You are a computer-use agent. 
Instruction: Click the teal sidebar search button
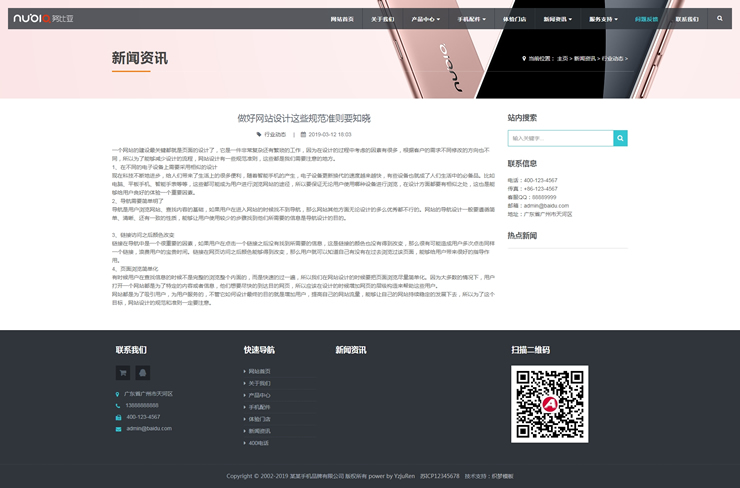(x=620, y=138)
